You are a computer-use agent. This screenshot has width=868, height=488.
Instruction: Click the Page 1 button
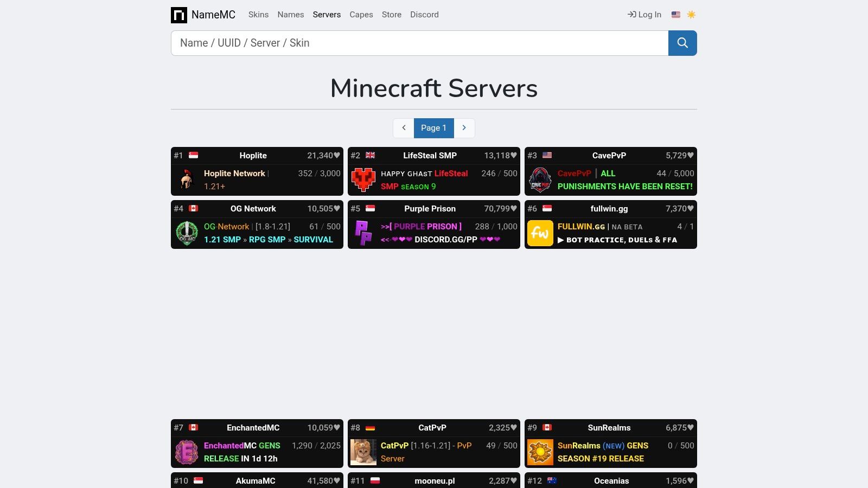(433, 128)
